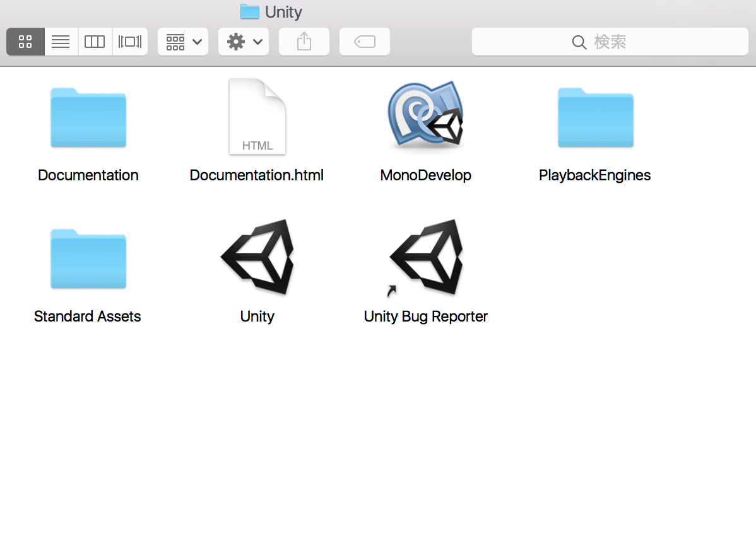756x546 pixels.
Task: Click the Unity folder icon in title bar
Action: tap(250, 11)
